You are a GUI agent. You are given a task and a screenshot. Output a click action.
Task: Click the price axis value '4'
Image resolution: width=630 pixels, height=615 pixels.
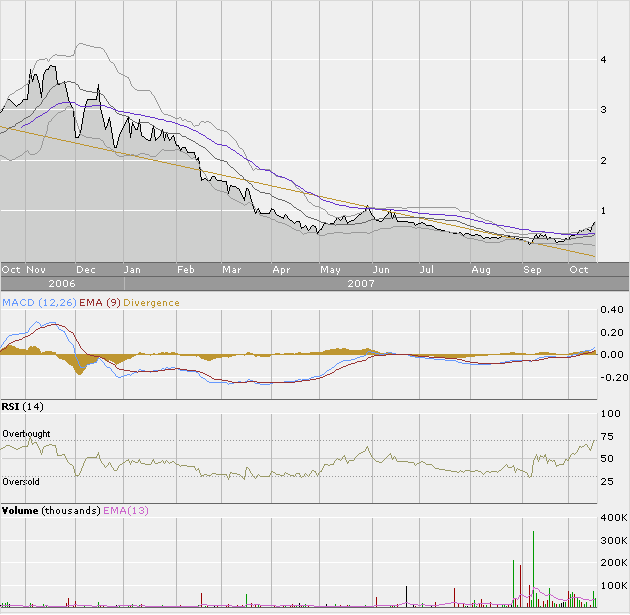pos(603,59)
